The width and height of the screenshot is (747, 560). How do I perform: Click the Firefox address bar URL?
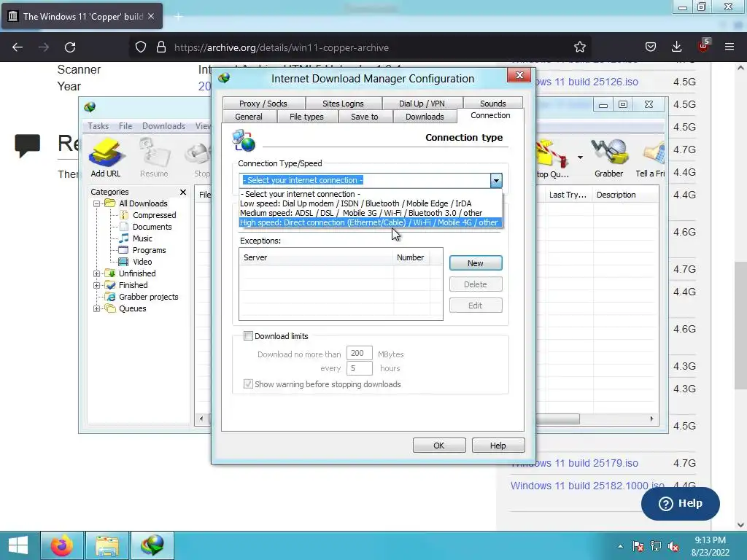[282, 47]
